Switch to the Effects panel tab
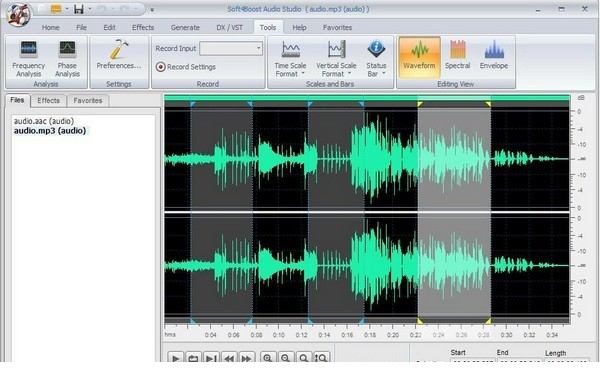 point(48,101)
